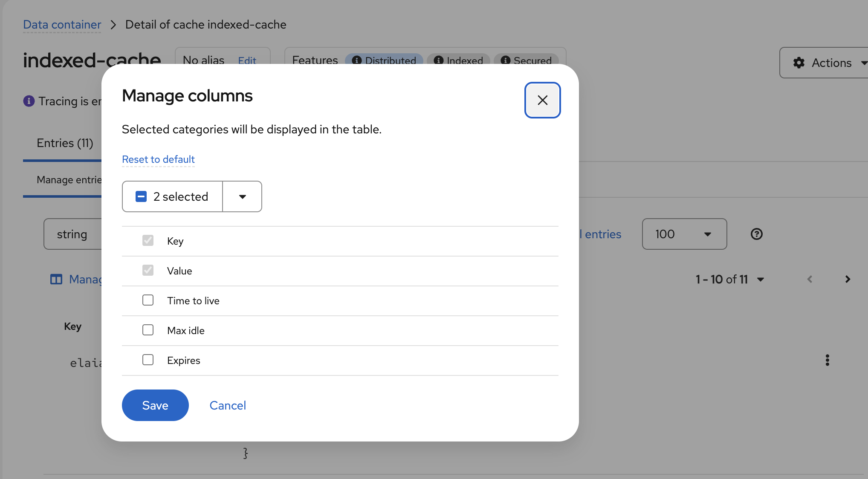The image size is (868, 479).
Task: Go to previous page of entries
Action: coord(810,279)
